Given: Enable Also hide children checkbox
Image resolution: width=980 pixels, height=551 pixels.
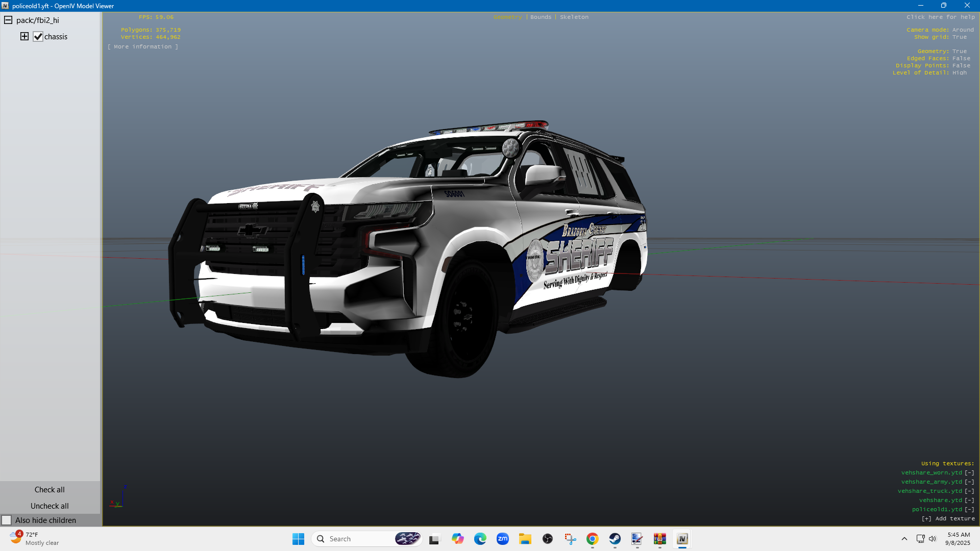Looking at the screenshot, I should [x=7, y=520].
